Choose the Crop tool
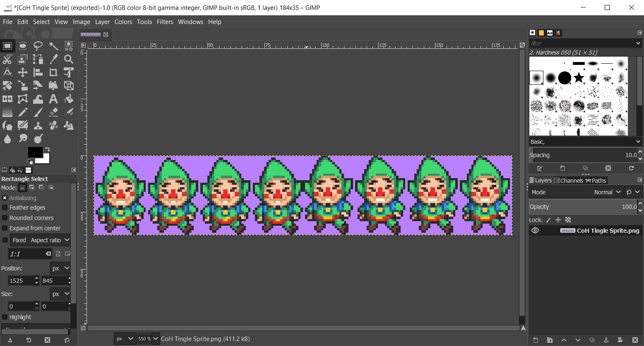This screenshot has height=346, width=644. point(53,73)
